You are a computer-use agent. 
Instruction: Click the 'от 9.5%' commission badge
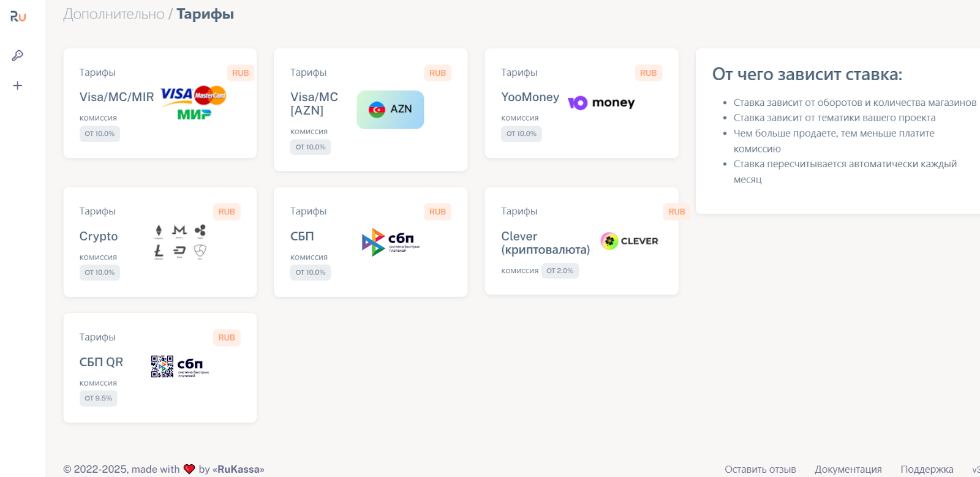click(99, 399)
